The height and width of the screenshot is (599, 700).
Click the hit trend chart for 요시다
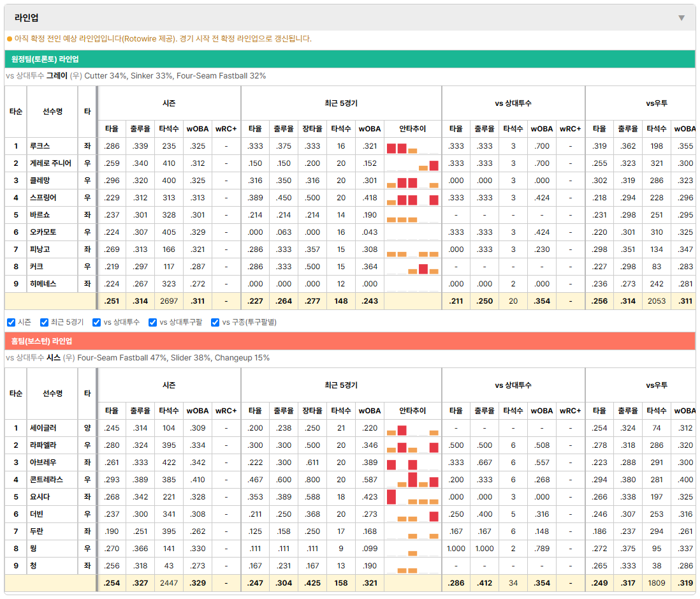(x=412, y=497)
